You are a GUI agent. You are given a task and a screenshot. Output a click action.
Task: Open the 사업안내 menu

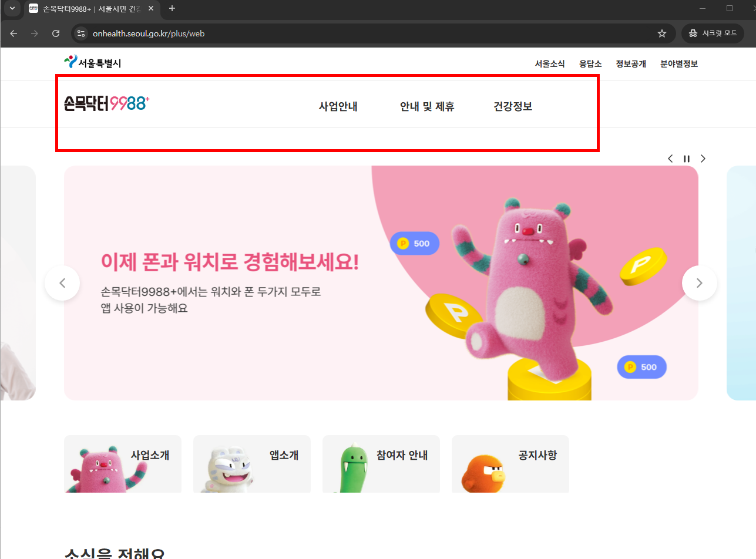[338, 106]
